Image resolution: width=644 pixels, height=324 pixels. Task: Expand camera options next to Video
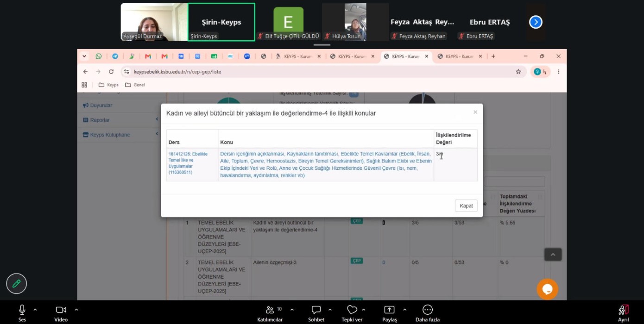[76, 310]
